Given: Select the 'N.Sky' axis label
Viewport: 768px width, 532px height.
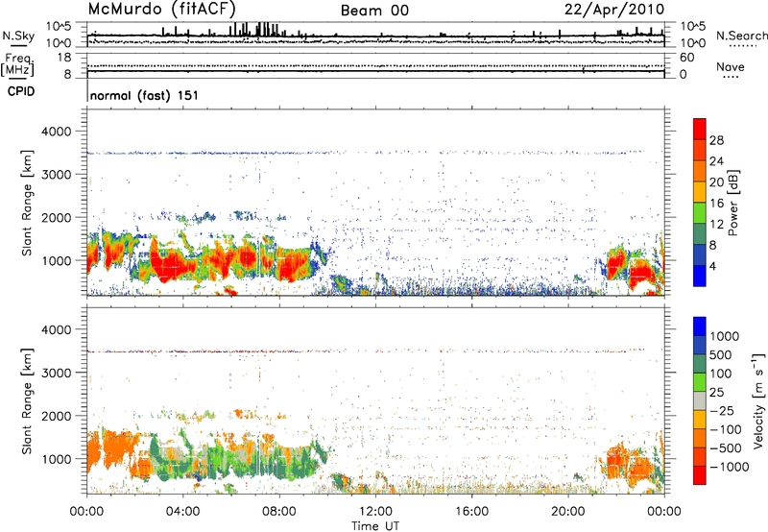Looking at the screenshot, I should click(18, 36).
